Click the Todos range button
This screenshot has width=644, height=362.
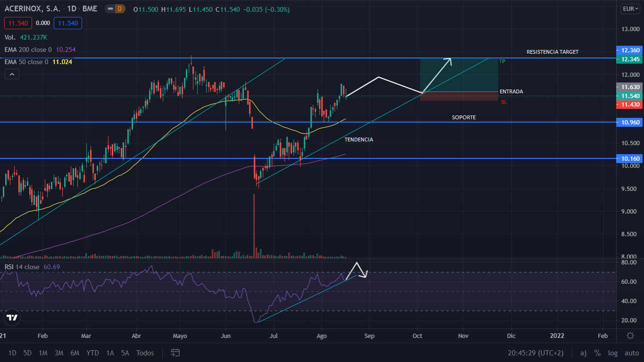pyautogui.click(x=145, y=353)
